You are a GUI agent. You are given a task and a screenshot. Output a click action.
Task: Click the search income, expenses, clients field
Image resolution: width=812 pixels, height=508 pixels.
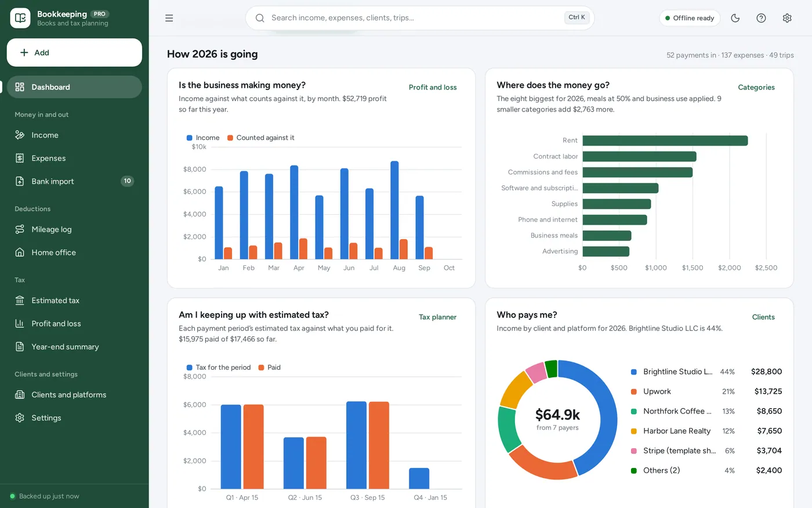(420, 18)
